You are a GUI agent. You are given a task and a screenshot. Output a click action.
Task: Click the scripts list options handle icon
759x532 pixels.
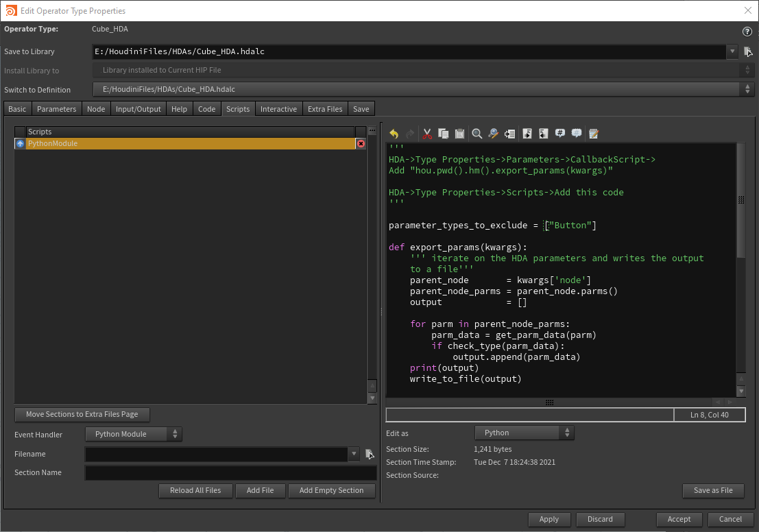point(372,131)
